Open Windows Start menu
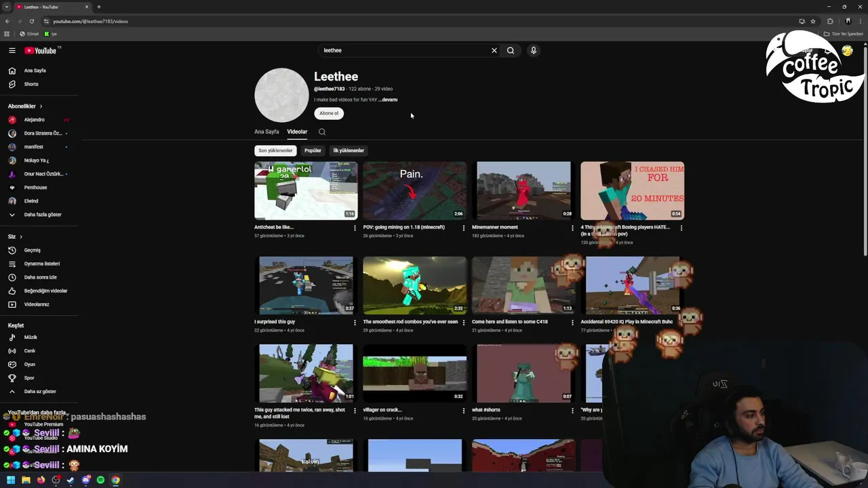The height and width of the screenshot is (488, 868). [x=11, y=480]
